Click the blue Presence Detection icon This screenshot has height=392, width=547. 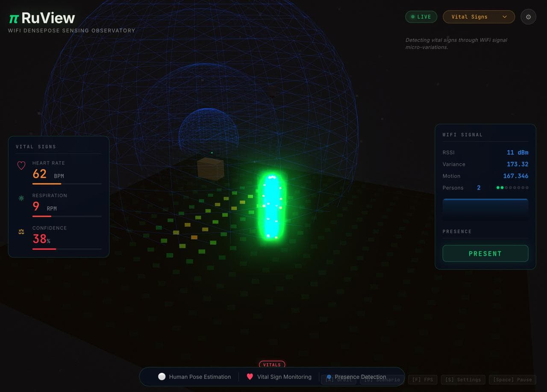pos(329,377)
